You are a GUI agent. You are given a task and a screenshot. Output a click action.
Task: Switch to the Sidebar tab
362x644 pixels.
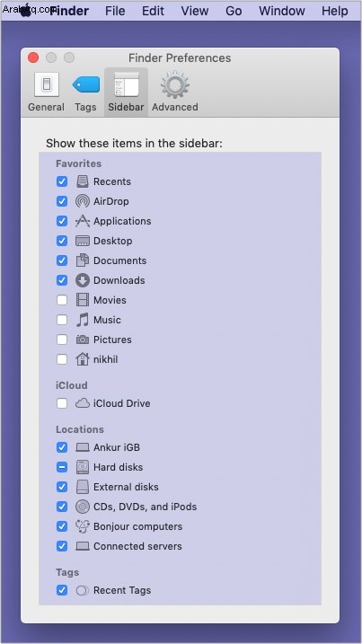coord(126,92)
